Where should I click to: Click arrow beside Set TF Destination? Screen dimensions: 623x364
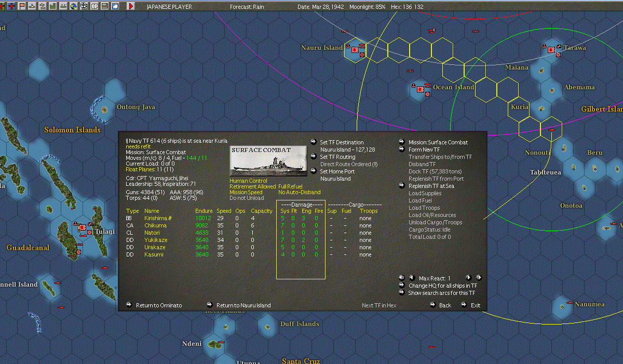click(x=314, y=142)
